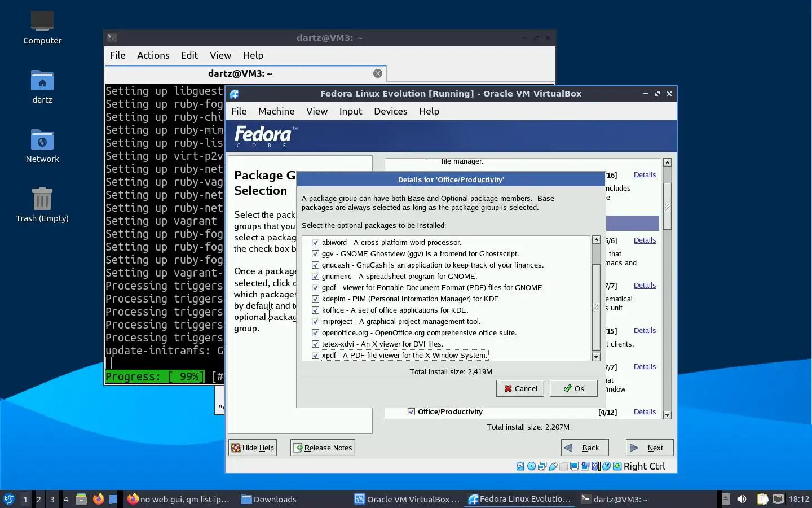Click VirtualBox USB devices status icon
This screenshot has height=508, width=812.
553,466
